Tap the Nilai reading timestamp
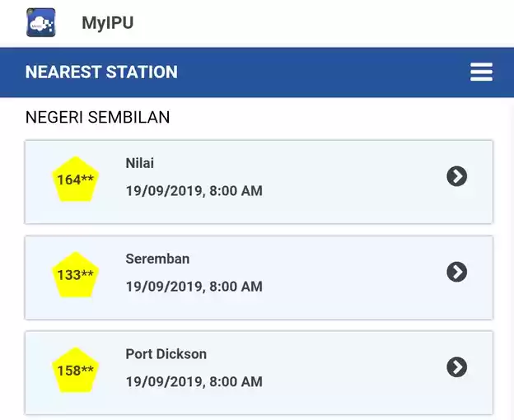This screenshot has height=420, width=514. pos(194,191)
